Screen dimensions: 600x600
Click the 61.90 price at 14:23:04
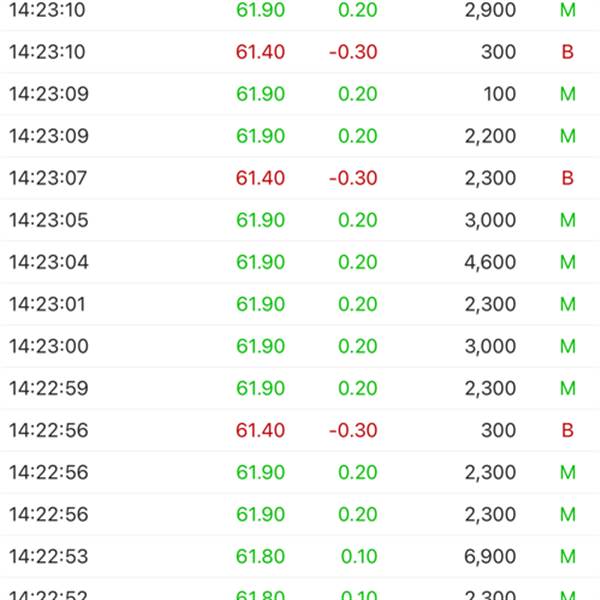(x=261, y=262)
